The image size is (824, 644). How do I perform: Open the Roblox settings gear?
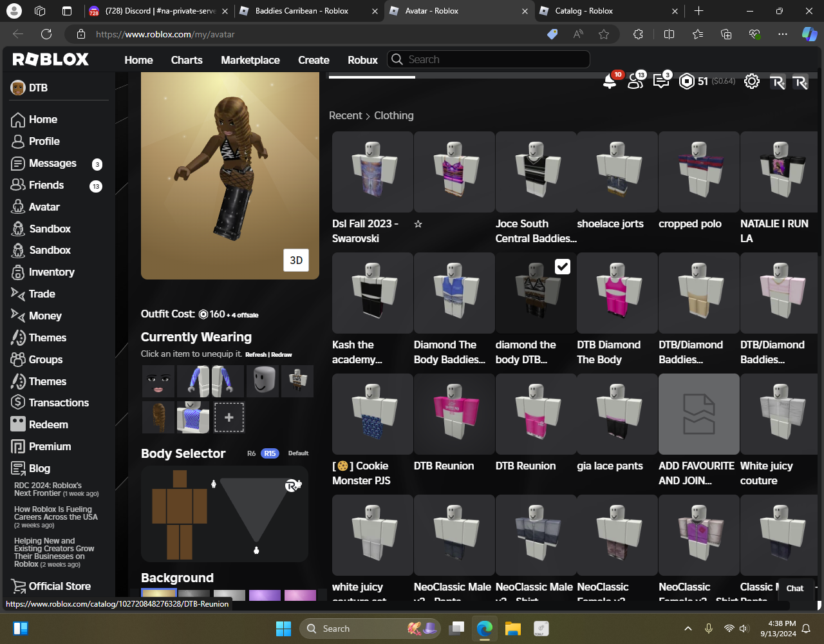[752, 81]
